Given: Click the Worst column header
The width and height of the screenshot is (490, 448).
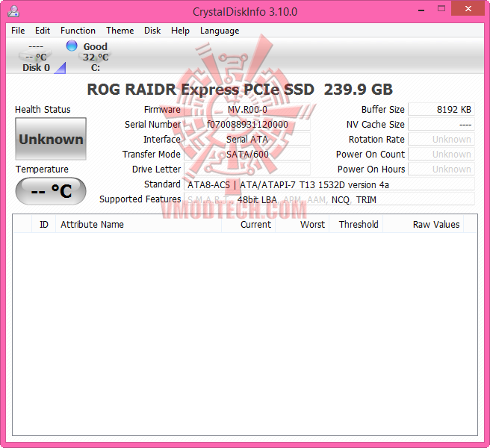Looking at the screenshot, I should tap(303, 224).
